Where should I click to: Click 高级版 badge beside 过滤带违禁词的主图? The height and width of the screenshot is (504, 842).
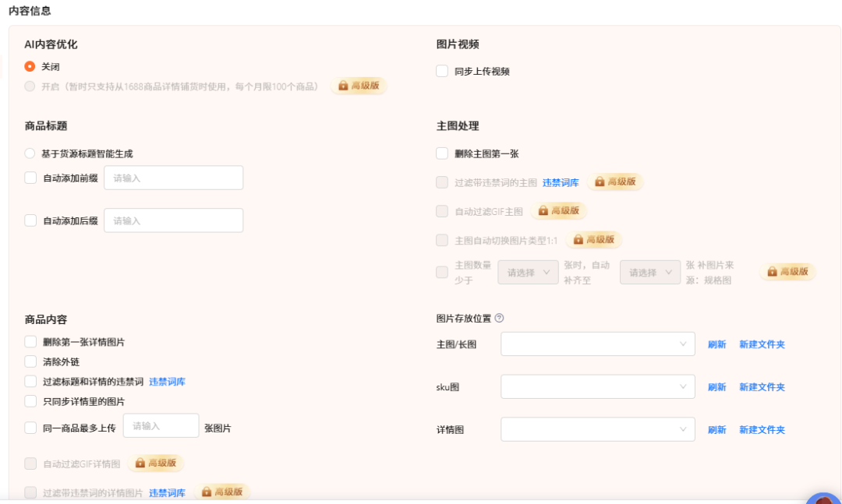[615, 182]
